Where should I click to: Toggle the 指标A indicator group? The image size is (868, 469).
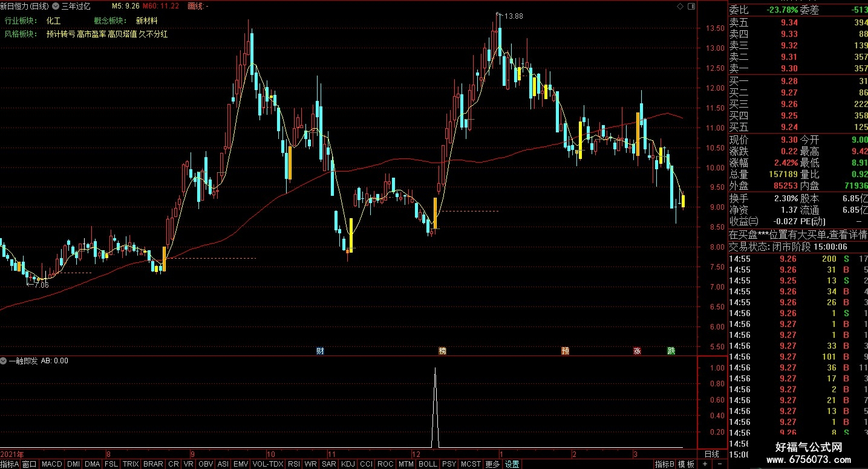click(10, 464)
